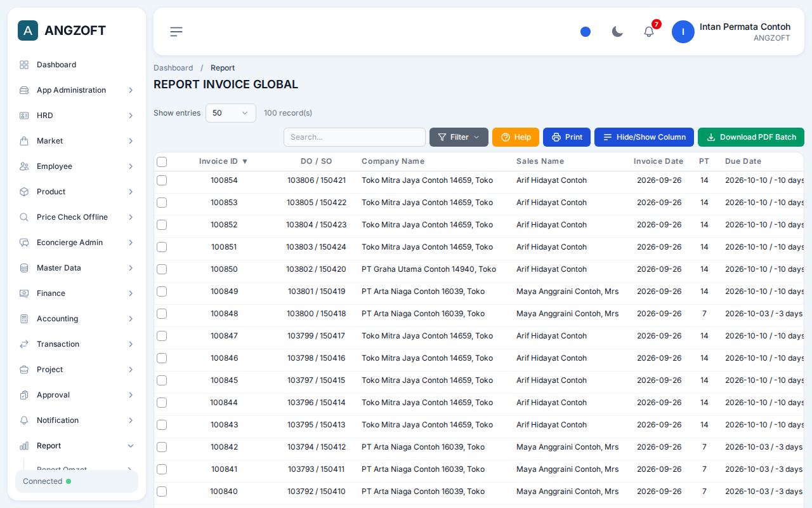
Task: Open the notifications bell icon
Action: click(x=649, y=32)
